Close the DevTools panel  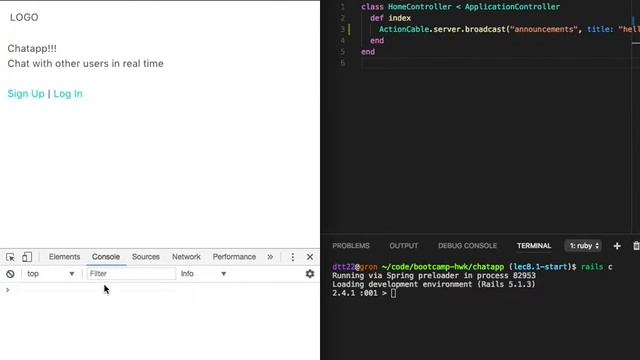tap(310, 257)
